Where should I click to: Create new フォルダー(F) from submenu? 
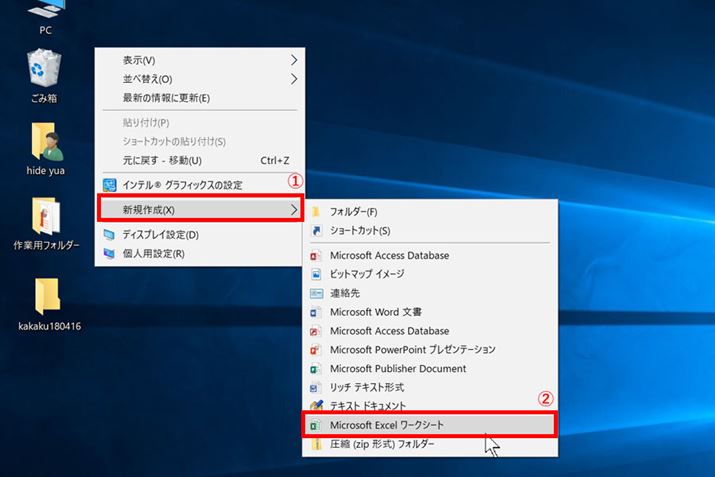pyautogui.click(x=430, y=212)
